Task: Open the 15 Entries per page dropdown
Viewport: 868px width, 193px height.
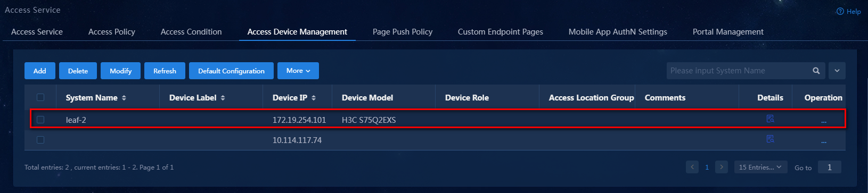Action: [x=760, y=167]
